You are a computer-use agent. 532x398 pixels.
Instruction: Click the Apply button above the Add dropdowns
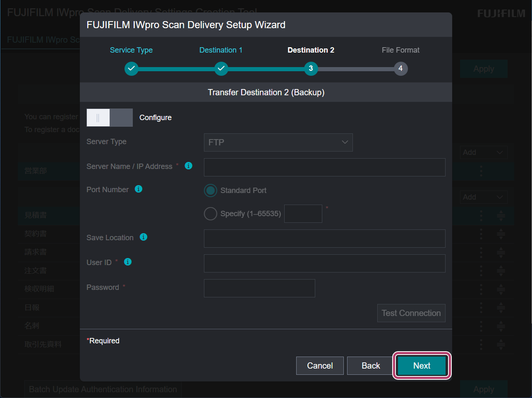tap(484, 69)
